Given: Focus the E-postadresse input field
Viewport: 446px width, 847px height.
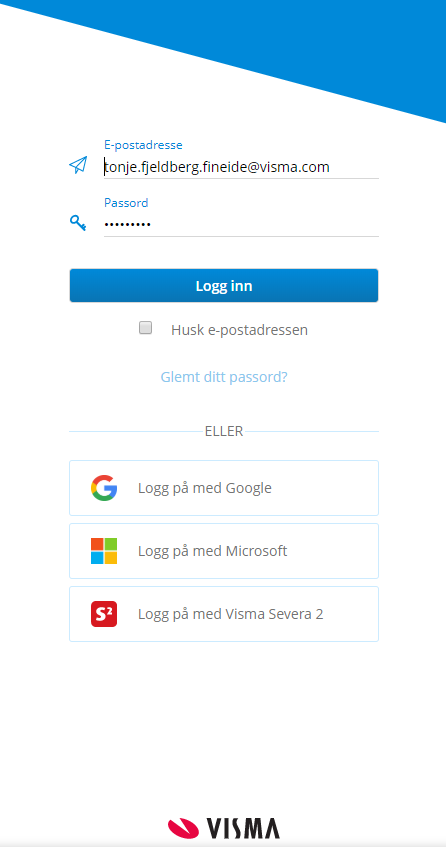Looking at the screenshot, I should click(x=241, y=167).
